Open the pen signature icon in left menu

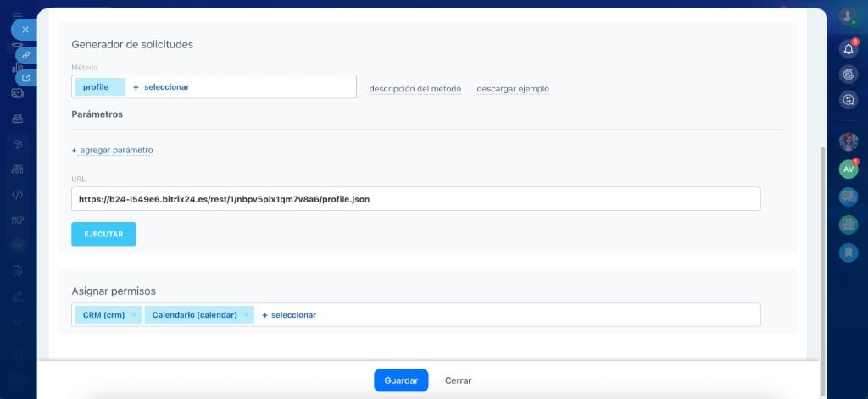click(18, 296)
